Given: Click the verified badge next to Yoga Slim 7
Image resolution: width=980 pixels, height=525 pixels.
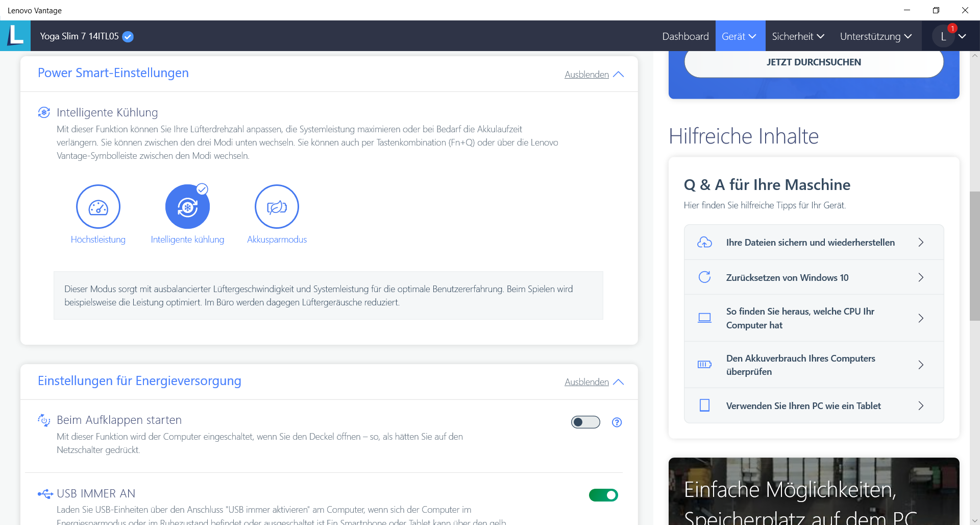Looking at the screenshot, I should (x=128, y=37).
